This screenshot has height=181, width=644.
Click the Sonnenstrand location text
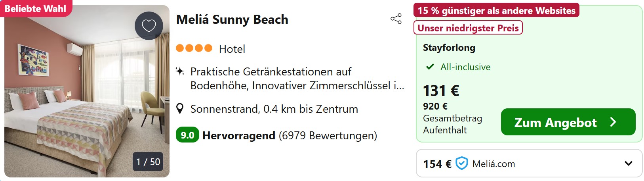(x=274, y=109)
